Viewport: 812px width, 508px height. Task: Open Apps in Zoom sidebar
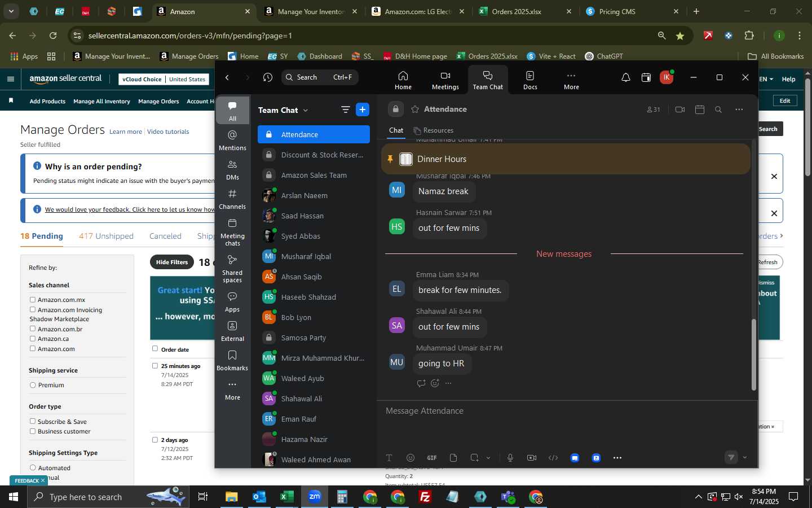point(232,301)
